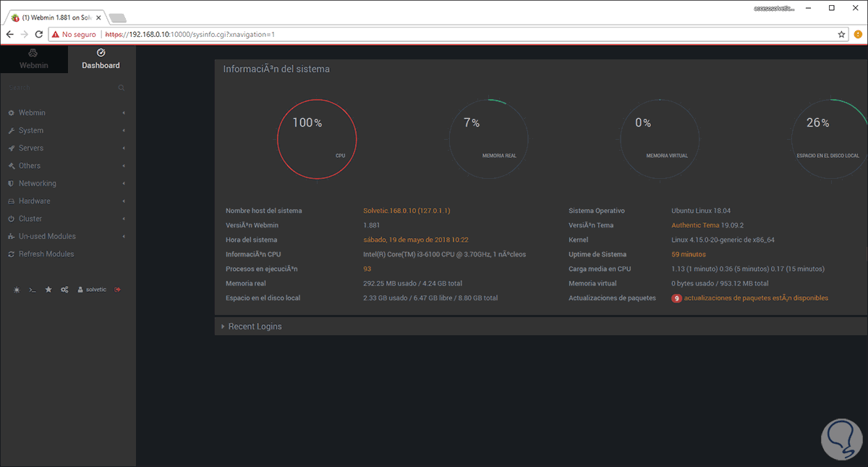The image size is (868, 467).
Task: Open the 59 minutos uptime link
Action: [689, 254]
